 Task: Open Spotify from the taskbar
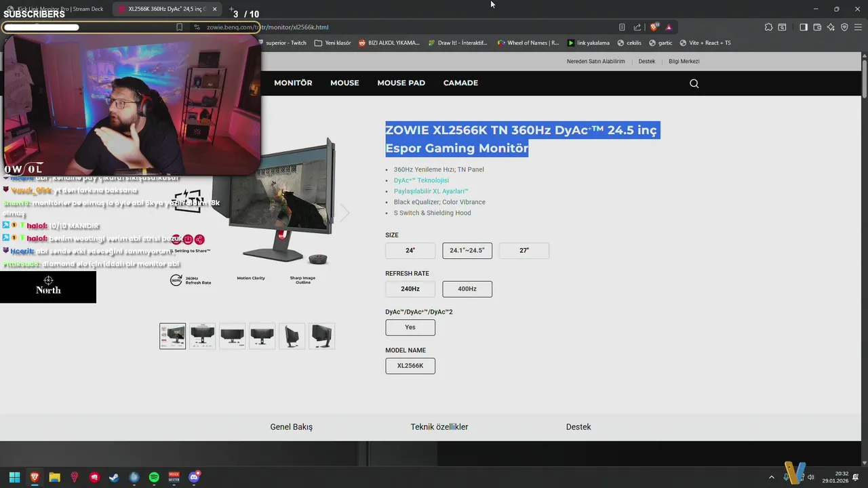tap(154, 477)
